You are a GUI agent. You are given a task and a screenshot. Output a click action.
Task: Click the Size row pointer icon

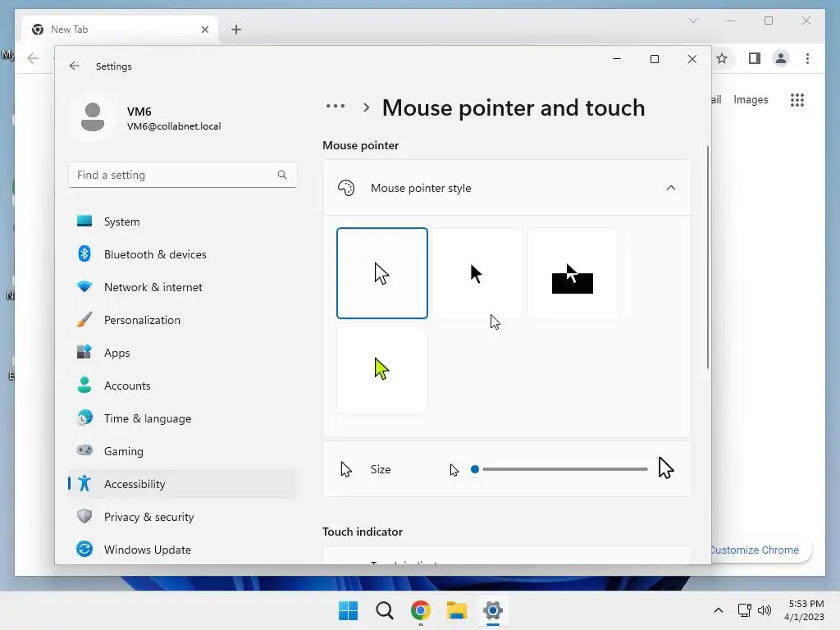[x=346, y=469]
